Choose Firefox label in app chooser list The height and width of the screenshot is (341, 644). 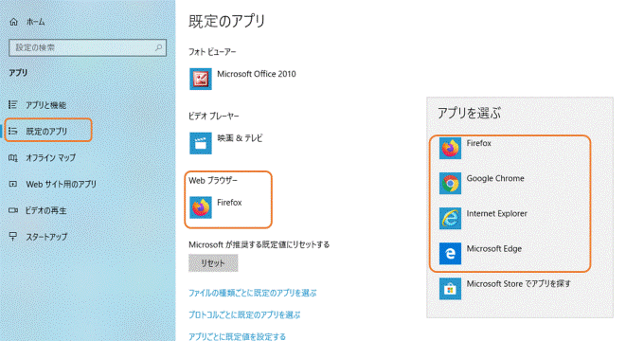click(479, 143)
